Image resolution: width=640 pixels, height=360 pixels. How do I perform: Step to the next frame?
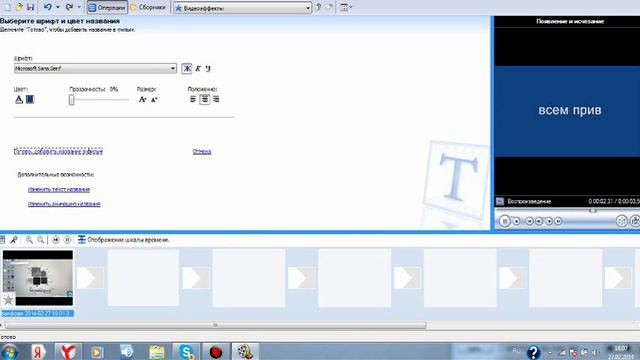tap(549, 221)
